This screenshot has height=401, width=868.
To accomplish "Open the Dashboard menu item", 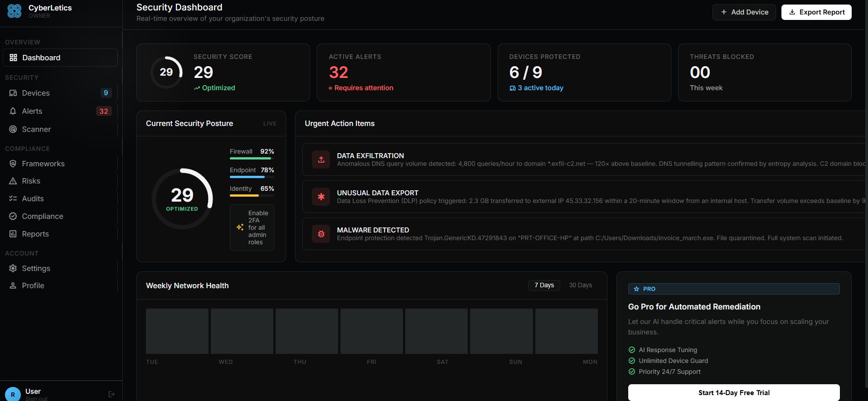I will [60, 58].
